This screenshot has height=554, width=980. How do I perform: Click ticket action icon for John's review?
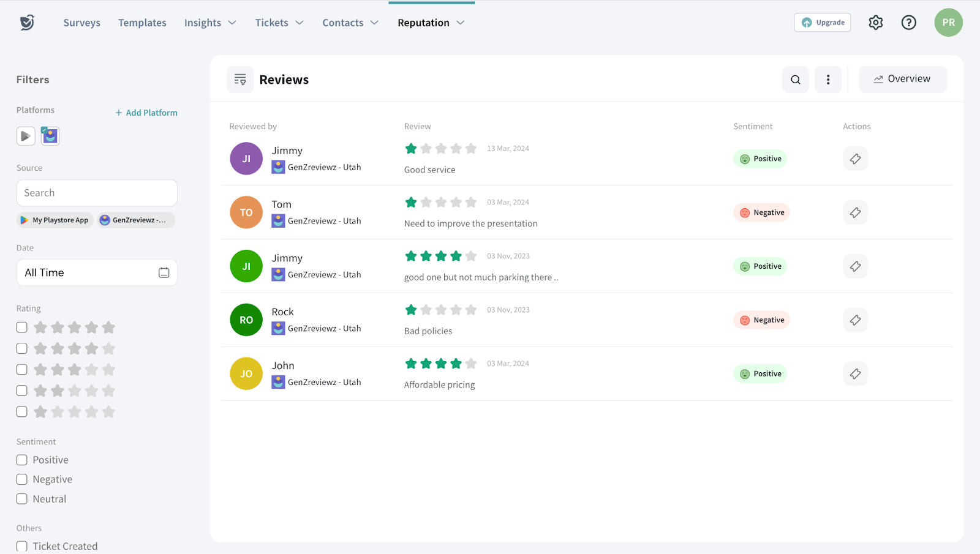(x=855, y=374)
